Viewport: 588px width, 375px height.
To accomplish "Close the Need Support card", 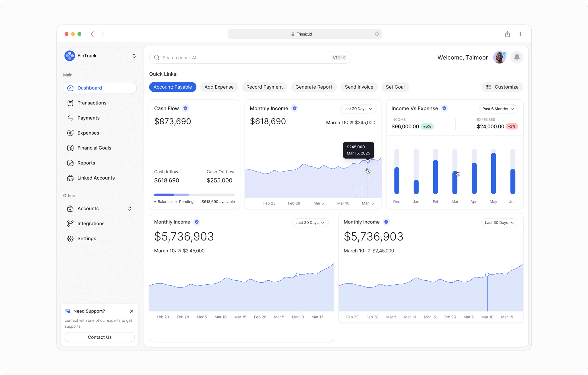I will click(x=131, y=311).
